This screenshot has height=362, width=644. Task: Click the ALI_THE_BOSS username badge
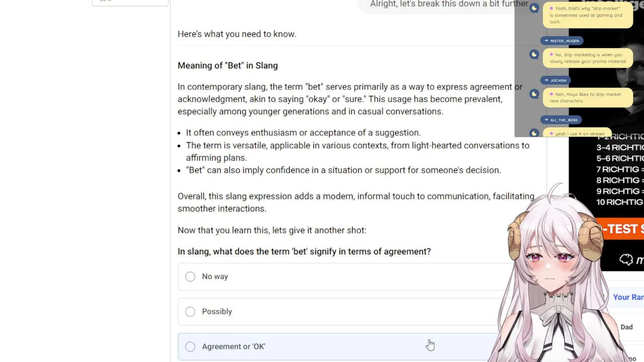pos(561,120)
